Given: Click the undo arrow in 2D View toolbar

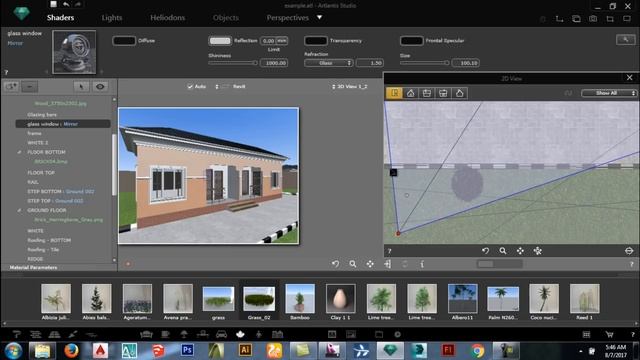Looking at the screenshot, I should [485, 251].
